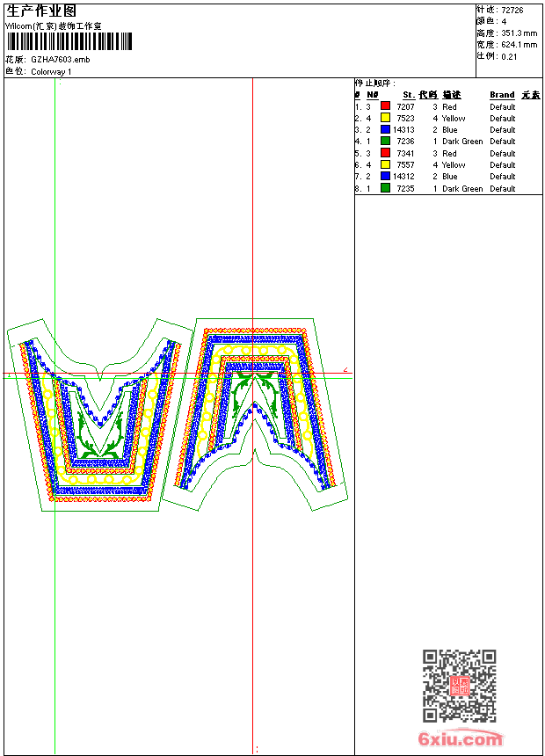The height and width of the screenshot is (756, 545).
Task: Select the file name GZHA7603.emb
Action: click(61, 60)
